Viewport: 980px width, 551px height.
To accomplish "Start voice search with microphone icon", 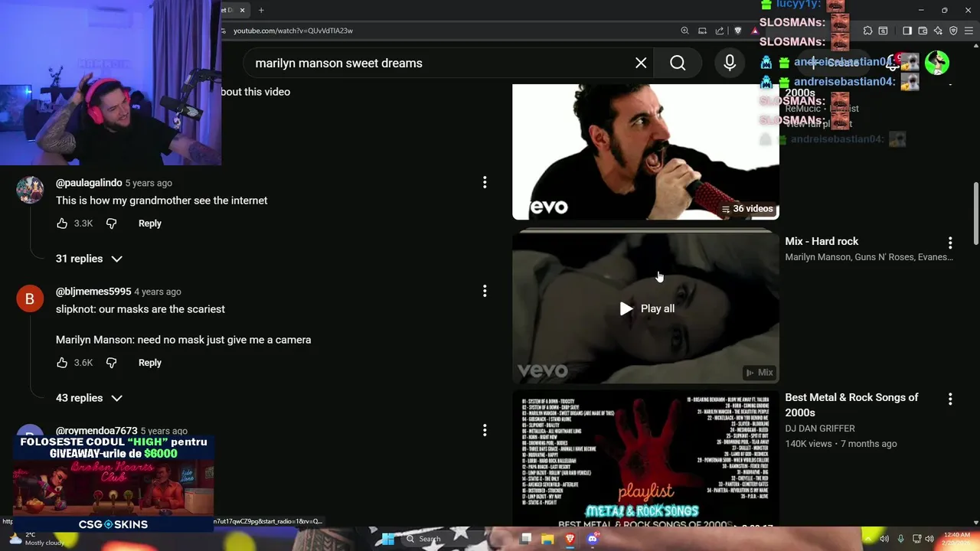I will tap(730, 63).
